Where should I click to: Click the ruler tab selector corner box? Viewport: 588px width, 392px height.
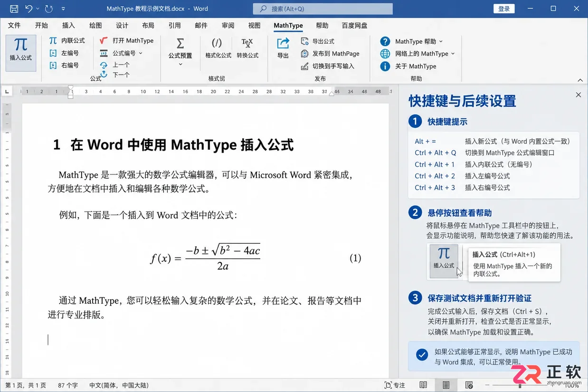click(8, 91)
